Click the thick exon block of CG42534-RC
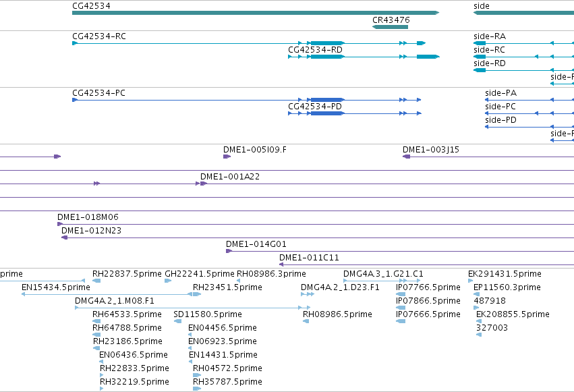This screenshot has width=574, height=392. [327, 43]
